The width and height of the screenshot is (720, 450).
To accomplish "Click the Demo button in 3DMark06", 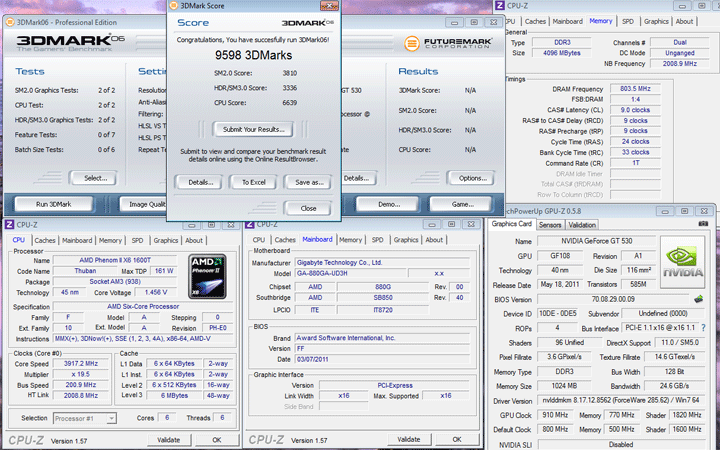I will click(388, 204).
